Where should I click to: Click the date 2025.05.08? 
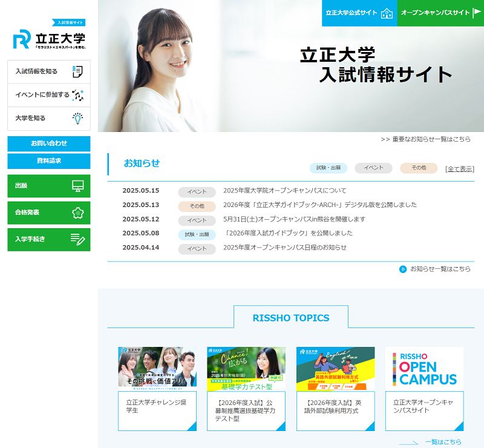(x=141, y=233)
